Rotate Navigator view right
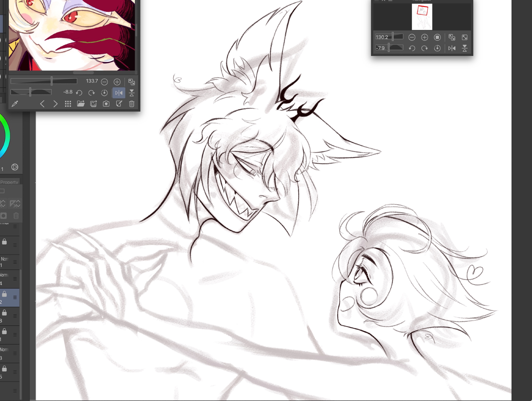This screenshot has height=401, width=532. coord(425,48)
